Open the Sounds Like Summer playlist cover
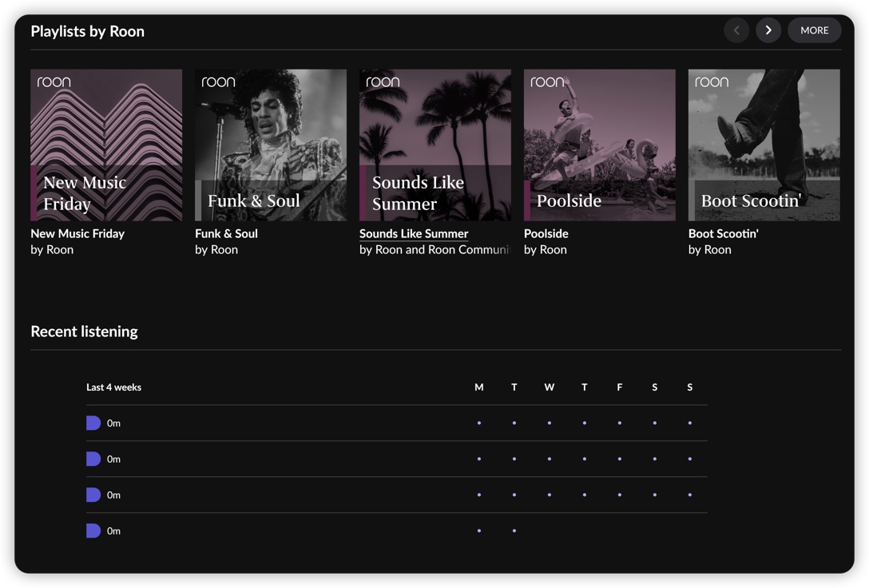Viewport: 869px width, 588px height. 435,145
